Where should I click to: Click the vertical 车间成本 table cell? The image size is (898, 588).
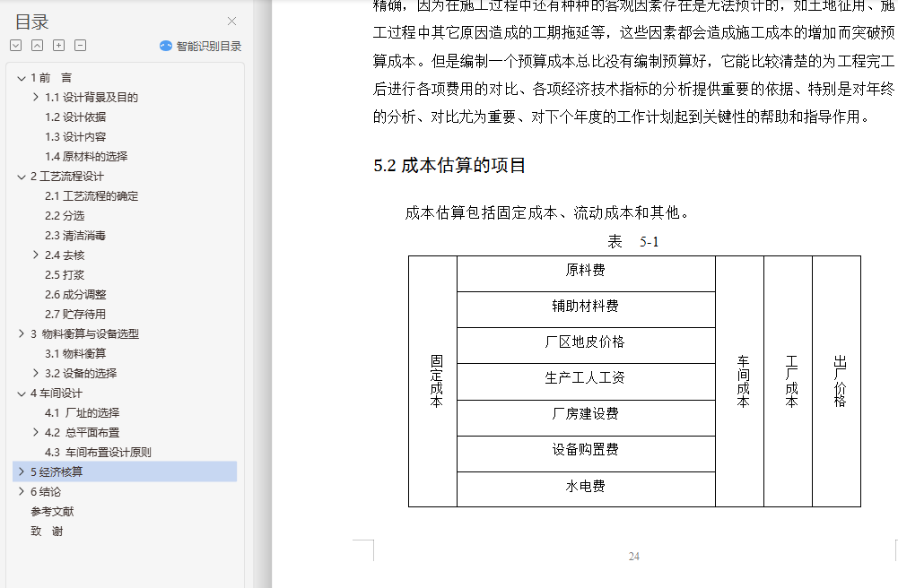(739, 382)
